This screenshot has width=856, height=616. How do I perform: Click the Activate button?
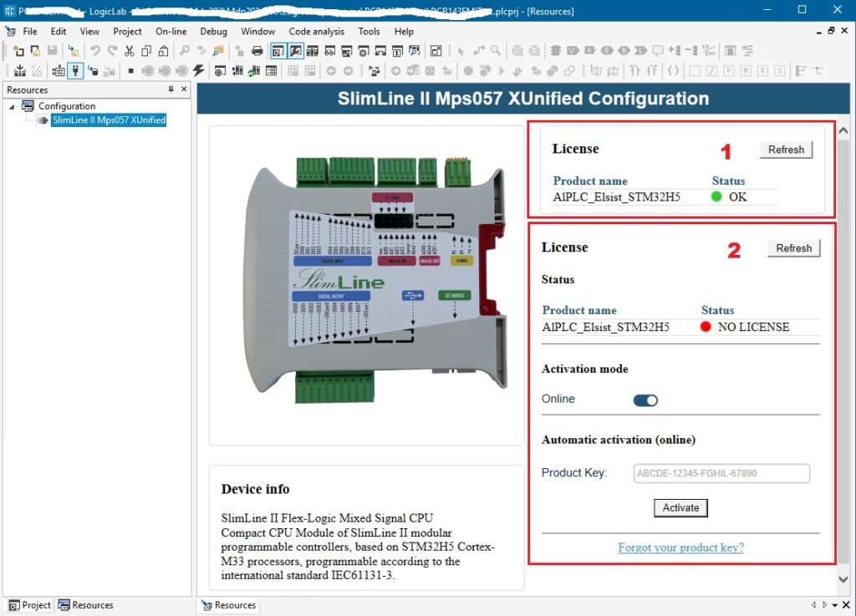coord(680,507)
